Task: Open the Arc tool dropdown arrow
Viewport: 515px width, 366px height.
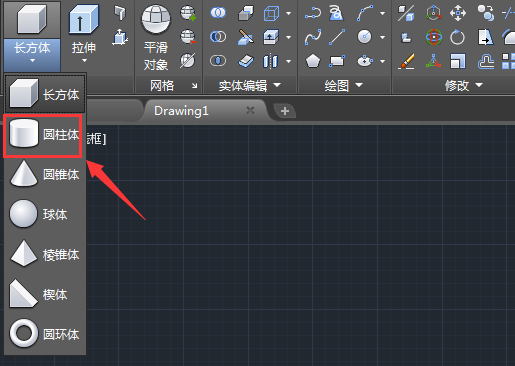Action: 383,14
